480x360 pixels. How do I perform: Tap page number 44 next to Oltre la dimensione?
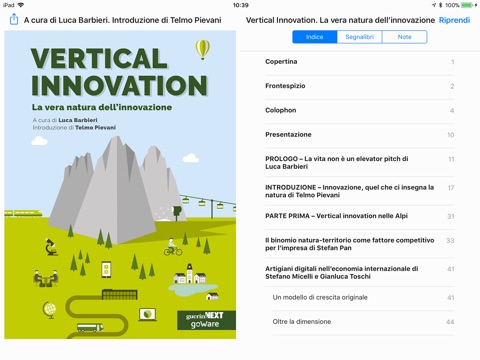(x=450, y=322)
